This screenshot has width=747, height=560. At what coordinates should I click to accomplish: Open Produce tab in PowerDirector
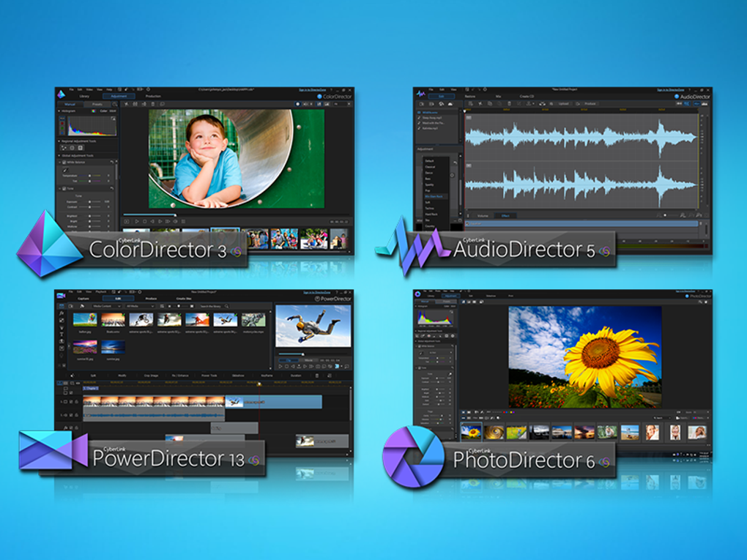tap(151, 299)
